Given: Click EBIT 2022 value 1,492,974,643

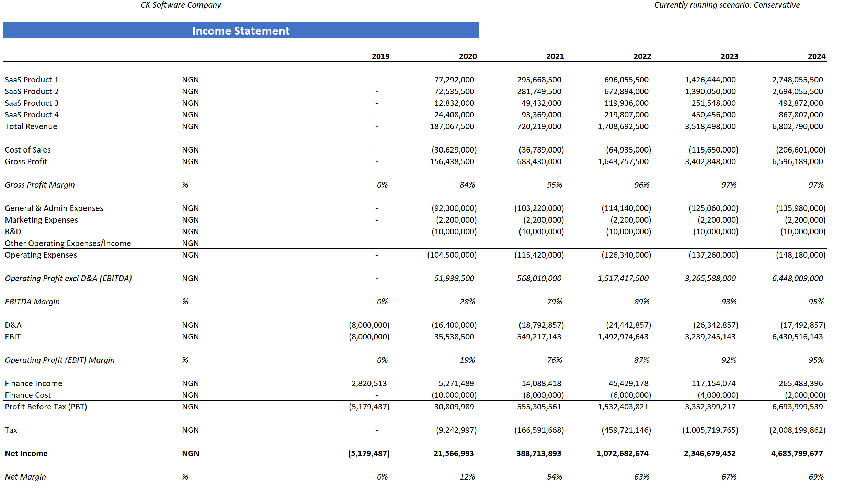Looking at the screenshot, I should click(623, 337).
